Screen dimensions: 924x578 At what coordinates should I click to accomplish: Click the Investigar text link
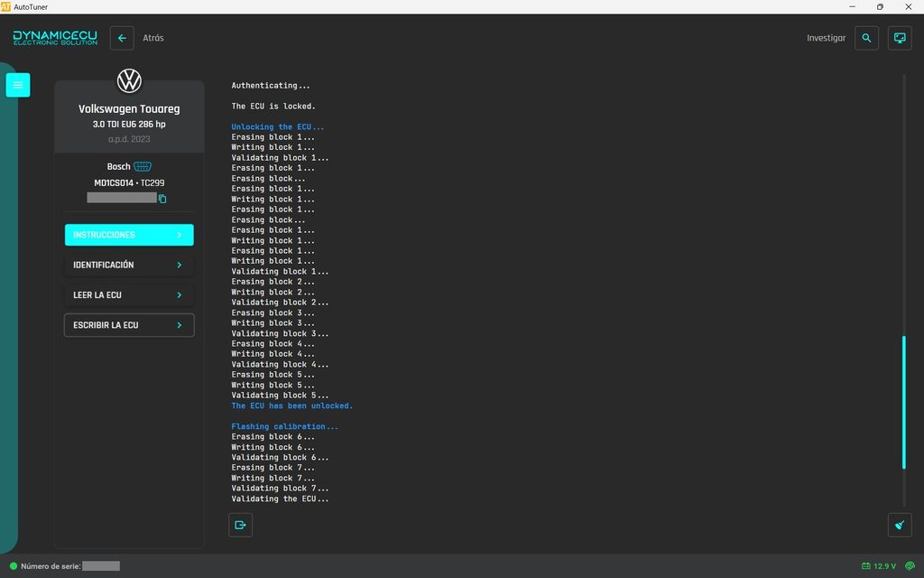[826, 38]
